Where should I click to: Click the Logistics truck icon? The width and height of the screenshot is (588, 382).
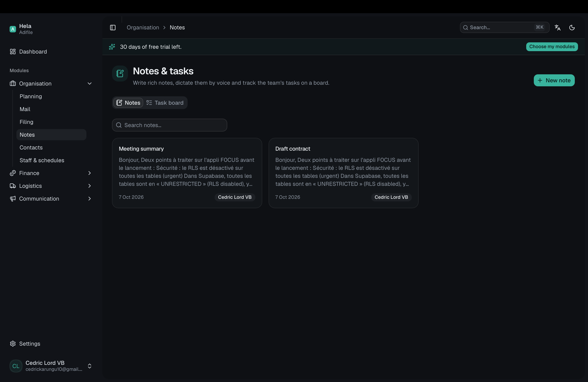(13, 186)
